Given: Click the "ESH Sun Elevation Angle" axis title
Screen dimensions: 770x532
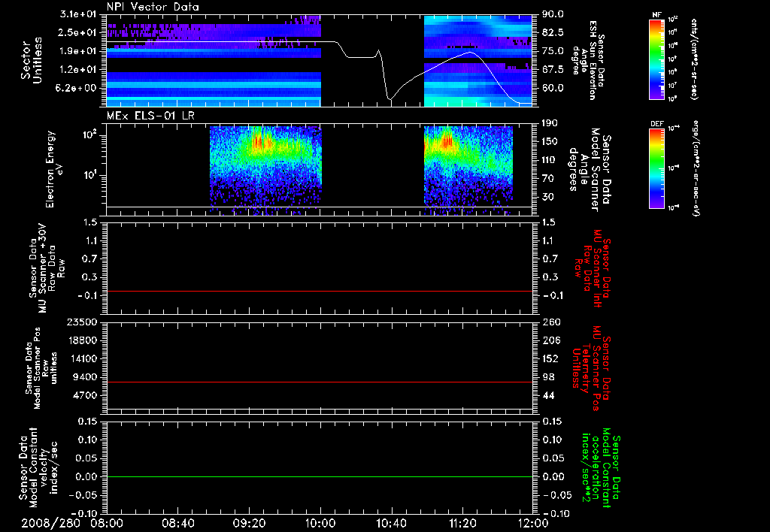Looking at the screenshot, I should pos(589,60).
